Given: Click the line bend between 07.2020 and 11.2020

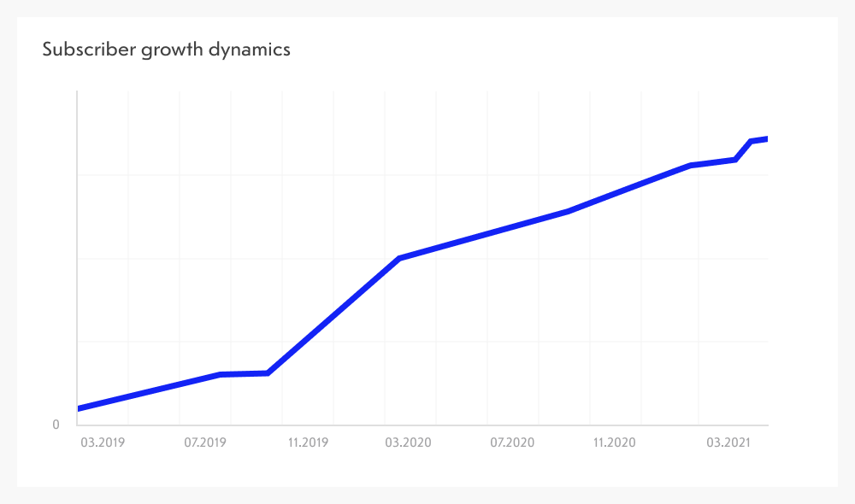Looking at the screenshot, I should [568, 211].
